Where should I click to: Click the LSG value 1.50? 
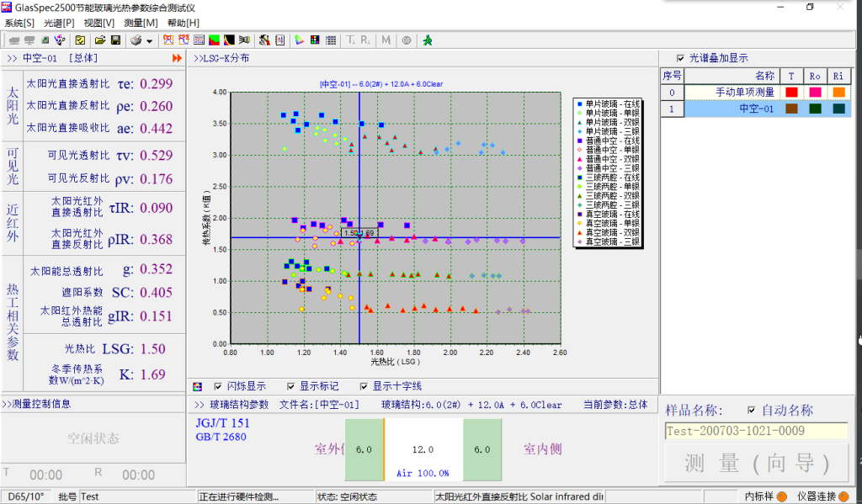coord(152,349)
